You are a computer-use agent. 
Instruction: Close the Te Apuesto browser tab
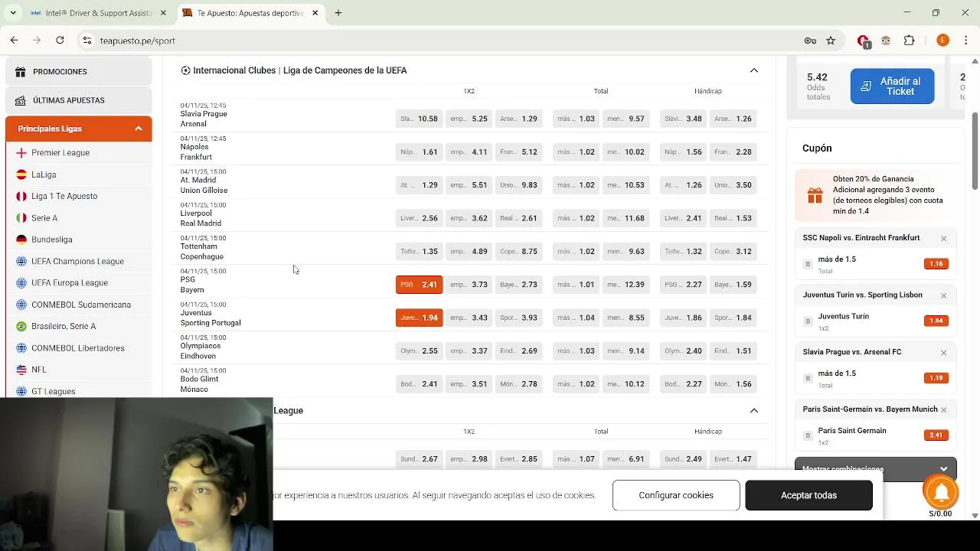tap(315, 13)
